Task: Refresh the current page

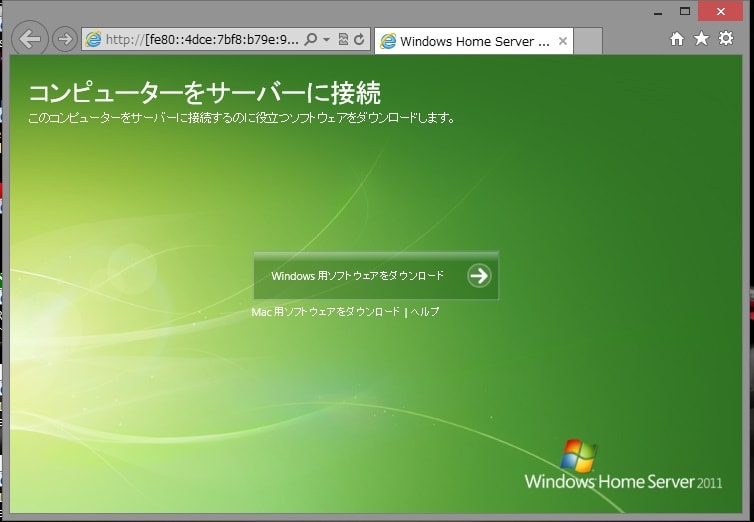Action: 359,39
